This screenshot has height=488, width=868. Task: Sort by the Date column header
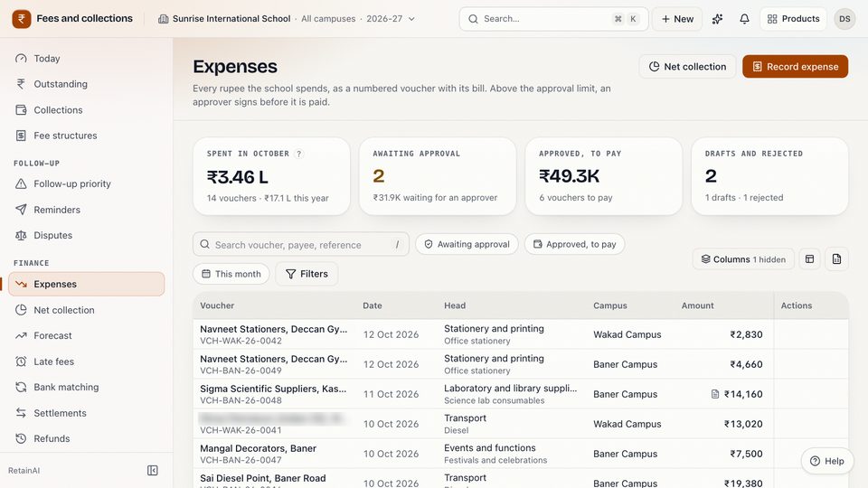[x=373, y=305]
